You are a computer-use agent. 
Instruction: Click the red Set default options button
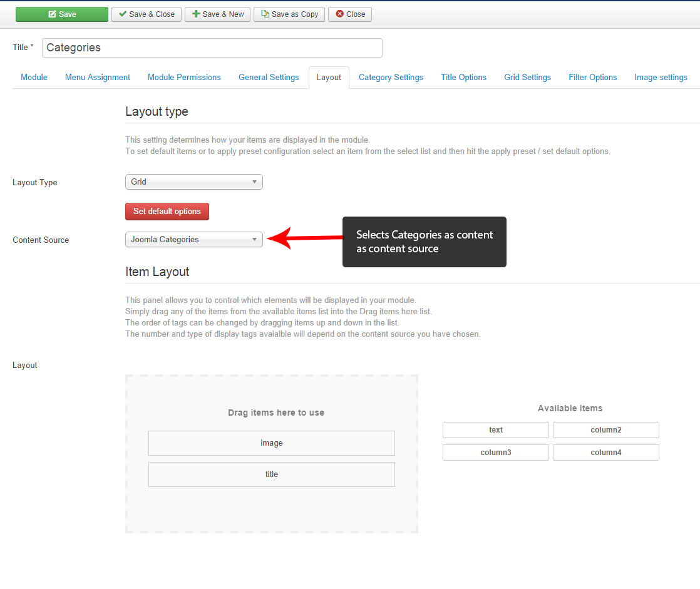[x=167, y=212]
